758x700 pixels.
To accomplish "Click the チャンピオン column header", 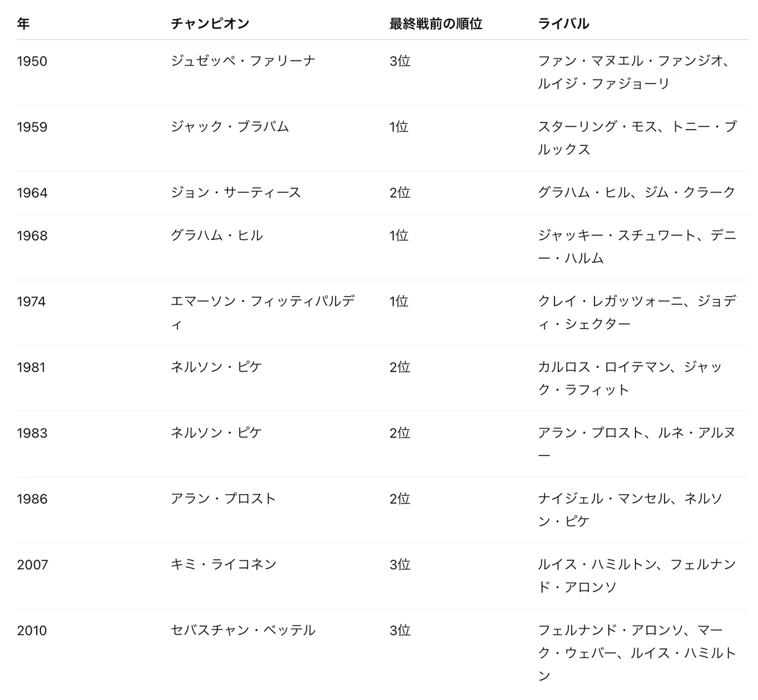I will click(210, 24).
